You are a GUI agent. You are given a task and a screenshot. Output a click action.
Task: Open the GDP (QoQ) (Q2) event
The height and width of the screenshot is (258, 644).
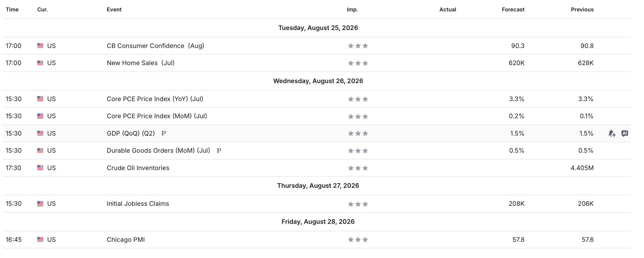click(x=131, y=133)
